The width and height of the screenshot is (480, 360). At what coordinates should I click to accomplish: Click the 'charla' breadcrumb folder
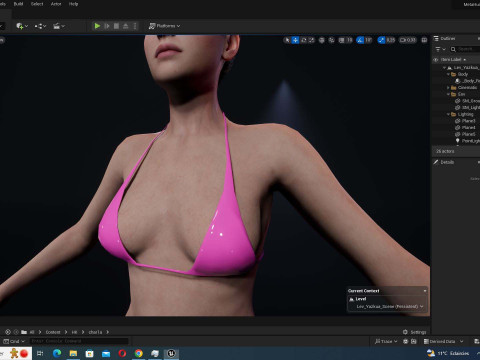pyautogui.click(x=95, y=332)
